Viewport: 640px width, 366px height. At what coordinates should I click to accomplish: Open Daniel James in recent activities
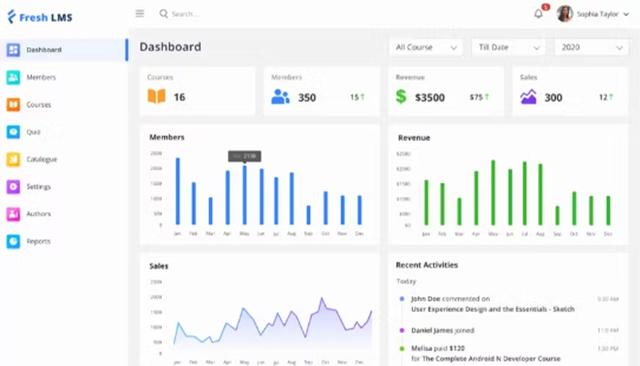[x=432, y=330]
